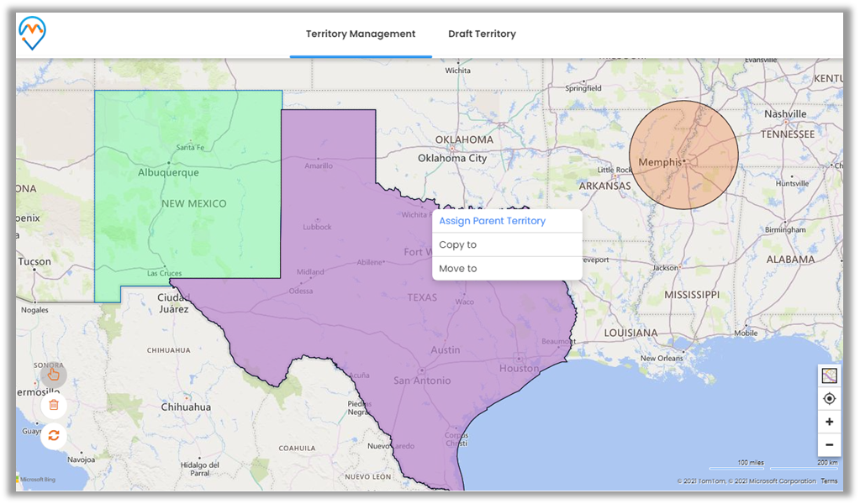Click the Microsoft Bing logo

36,480
